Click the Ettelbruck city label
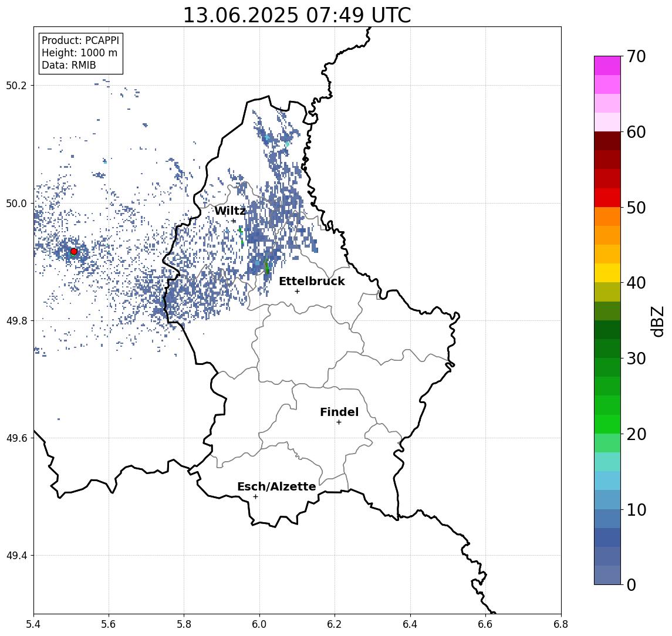Image resolution: width=672 pixels, height=636 pixels. point(312,281)
